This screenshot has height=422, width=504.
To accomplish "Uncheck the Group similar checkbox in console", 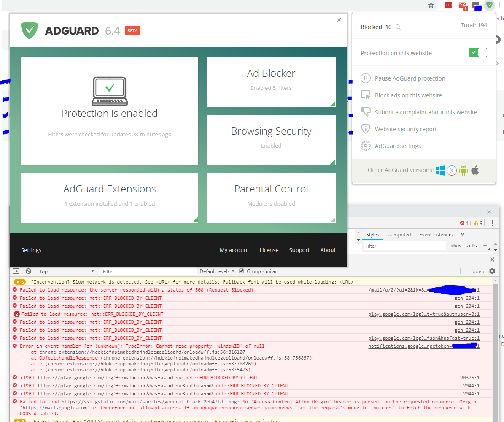I will (241, 271).
